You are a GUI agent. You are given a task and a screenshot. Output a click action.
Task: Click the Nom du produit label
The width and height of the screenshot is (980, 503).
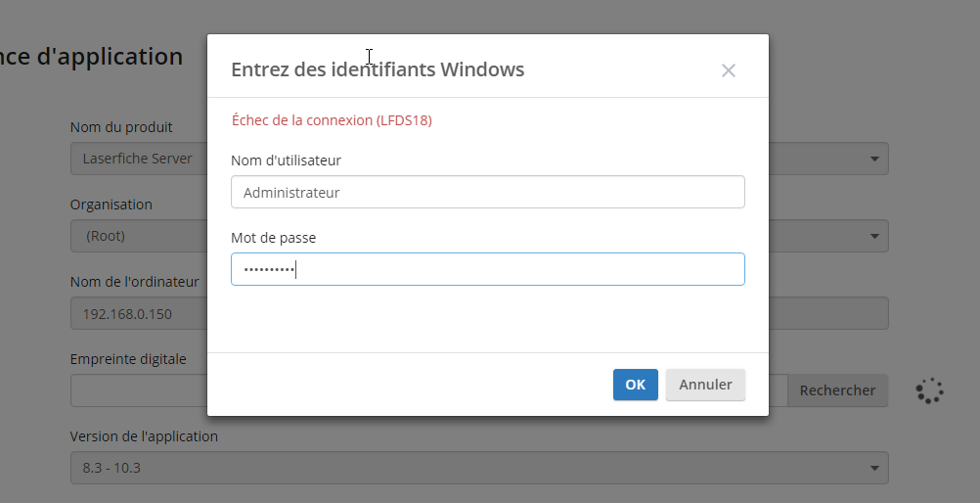[x=121, y=127]
